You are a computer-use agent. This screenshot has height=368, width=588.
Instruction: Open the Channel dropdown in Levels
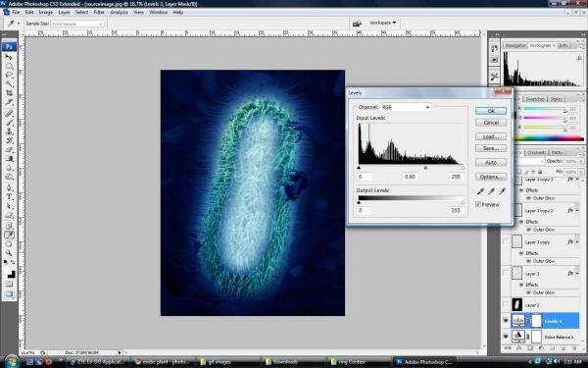click(406, 107)
